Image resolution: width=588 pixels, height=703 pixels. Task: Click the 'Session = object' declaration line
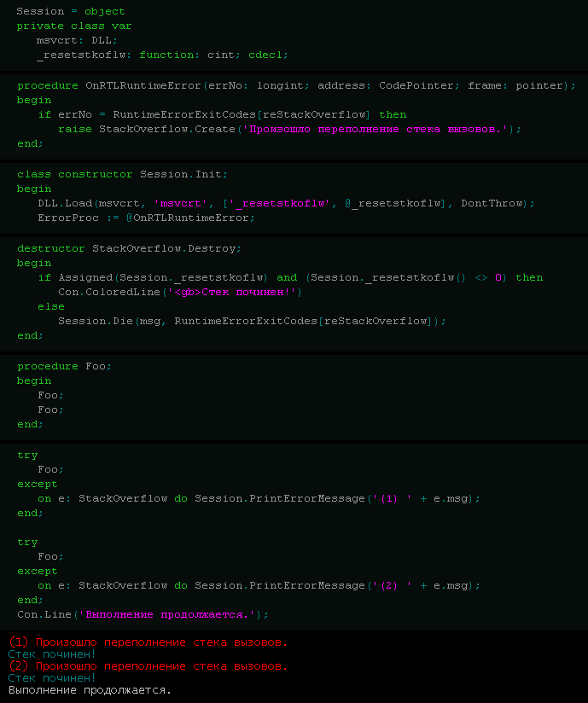coord(70,12)
